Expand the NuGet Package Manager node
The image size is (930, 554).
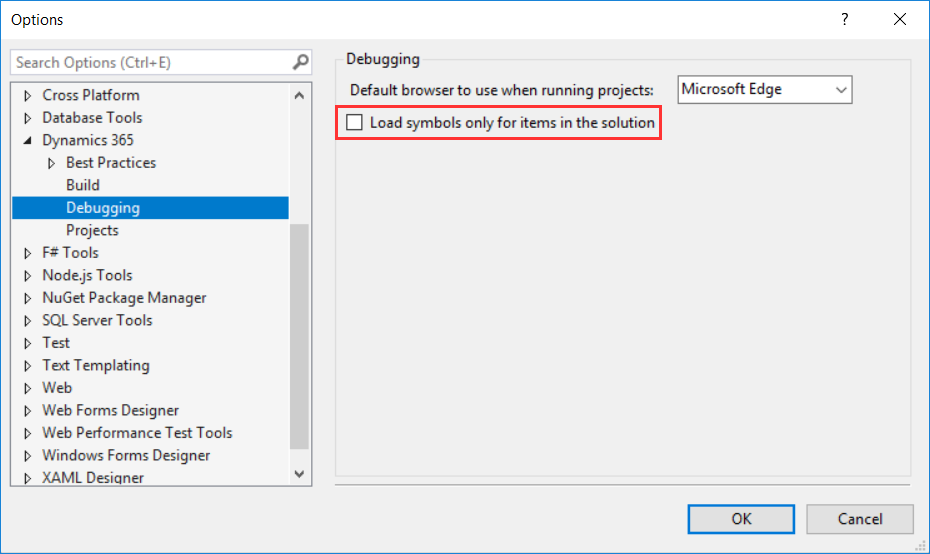click(x=28, y=298)
